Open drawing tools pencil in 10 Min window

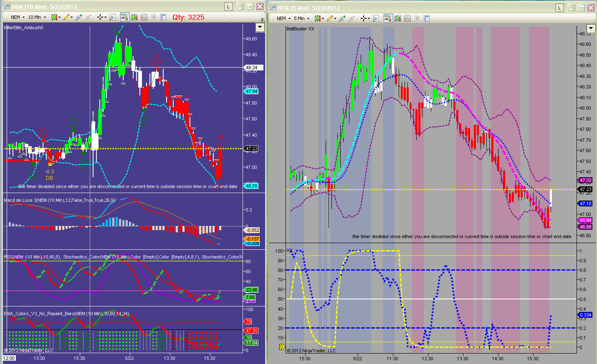(68, 17)
